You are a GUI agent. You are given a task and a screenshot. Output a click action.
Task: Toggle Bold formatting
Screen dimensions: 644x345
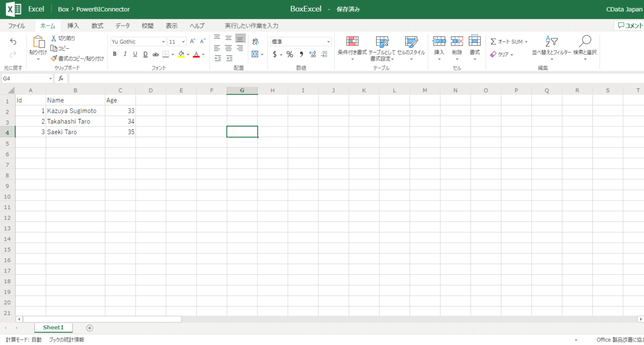point(114,54)
